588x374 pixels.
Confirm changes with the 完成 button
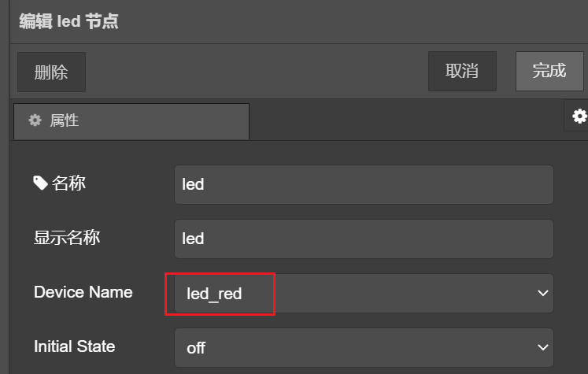coord(549,71)
